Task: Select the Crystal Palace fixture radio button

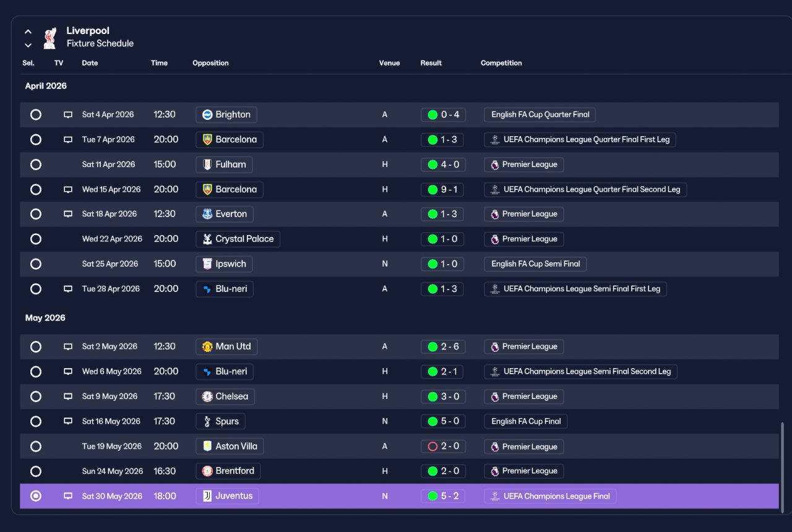Action: click(x=36, y=239)
